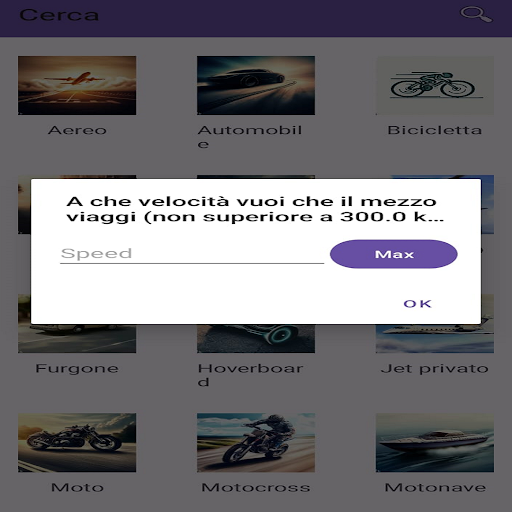Click the Bicicletta label text
512x512 pixels.
tap(435, 130)
